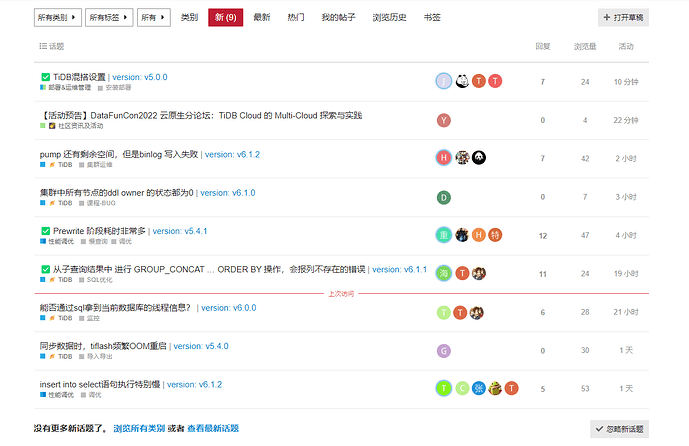Open the 浏览所有类别 link
This screenshot has width=689, height=446.
tap(139, 428)
